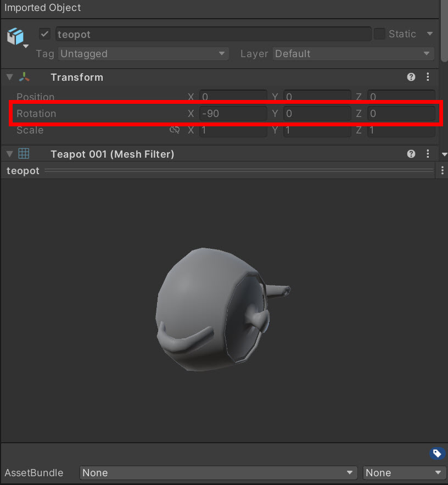The height and width of the screenshot is (485, 448).
Task: Enable the Static checkbox
Action: coord(379,34)
